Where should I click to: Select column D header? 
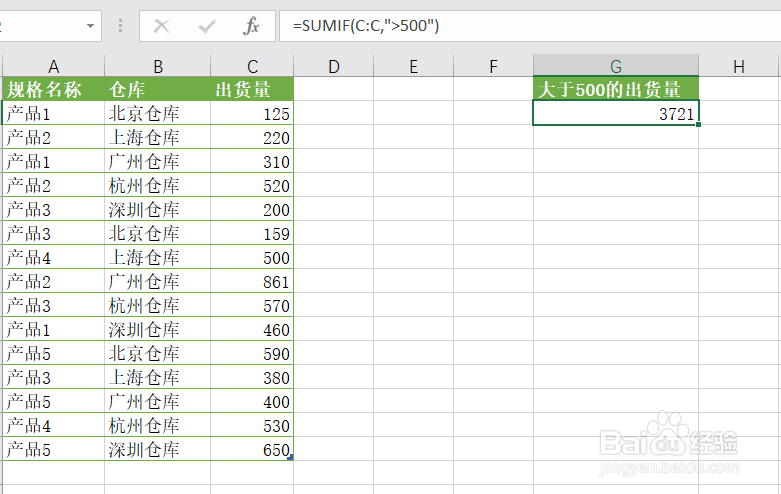334,66
